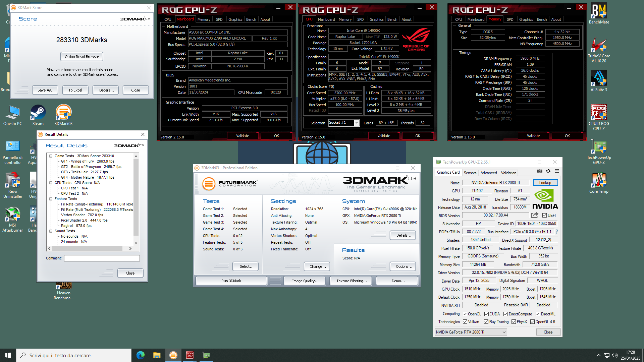Switch to the Validation tab in GPU-Z
Screen dimensions: 644x362
pyautogui.click(x=508, y=173)
